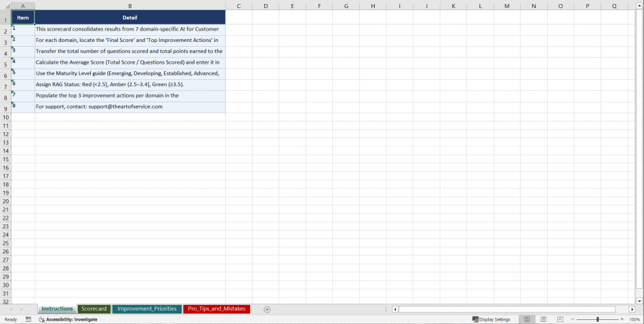Switch to Normal view
The image size is (644, 324).
(x=527, y=319)
